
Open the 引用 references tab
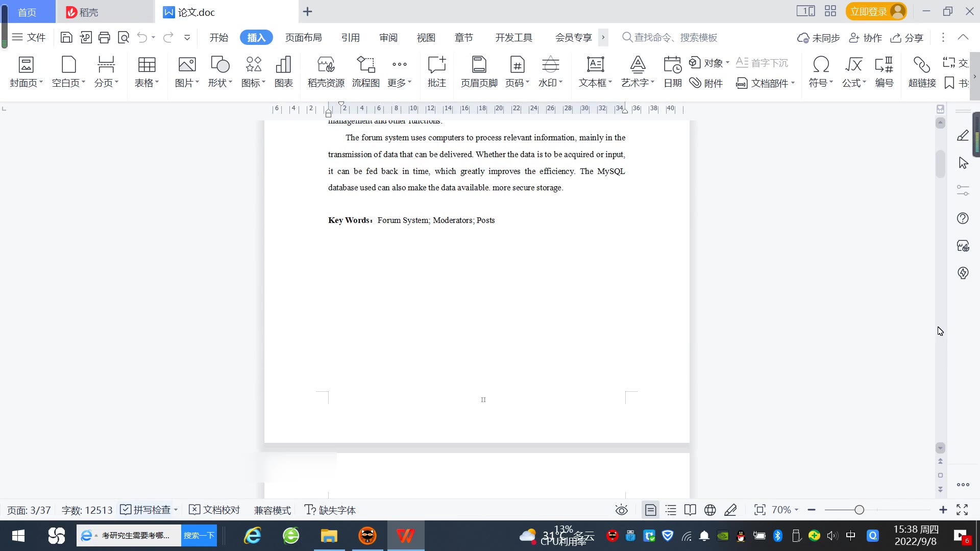tap(350, 37)
